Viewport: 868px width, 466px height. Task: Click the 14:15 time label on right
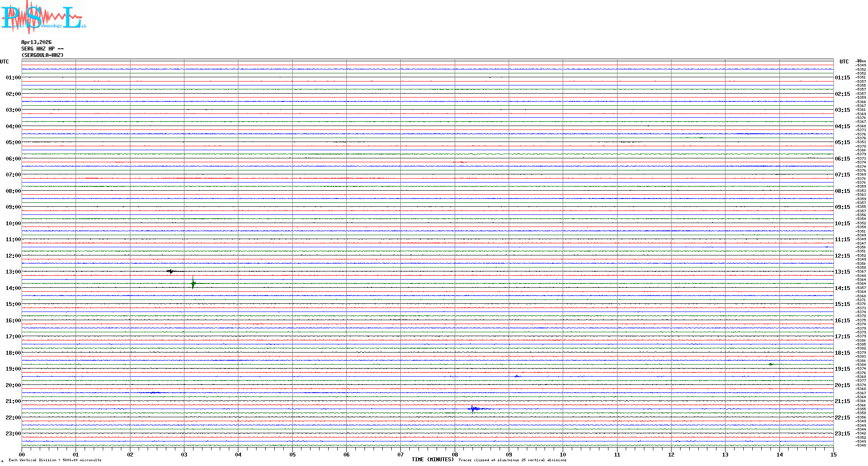[x=842, y=288]
